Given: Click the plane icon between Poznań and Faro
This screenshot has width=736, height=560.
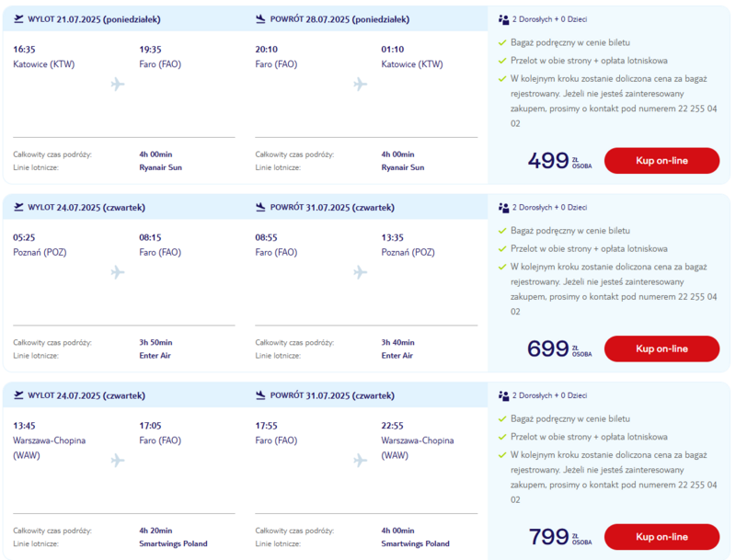Looking at the screenshot, I should pos(118,272).
